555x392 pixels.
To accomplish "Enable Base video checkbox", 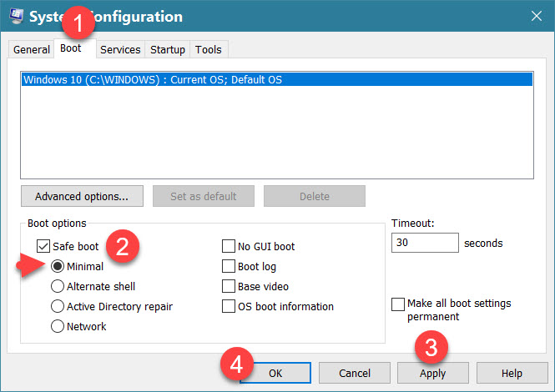I will point(228,286).
